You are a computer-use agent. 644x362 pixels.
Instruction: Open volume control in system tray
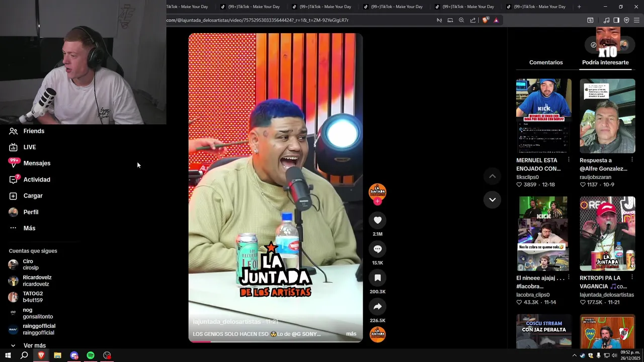tap(614, 355)
